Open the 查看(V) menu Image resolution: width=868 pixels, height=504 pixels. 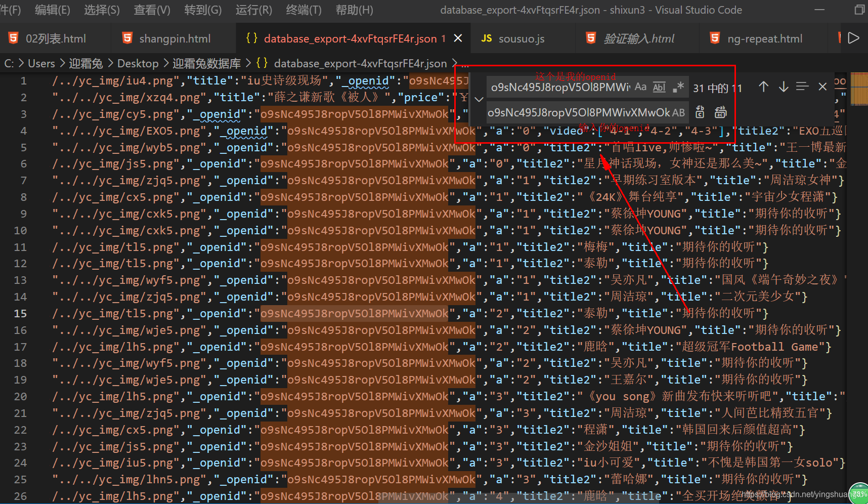[x=152, y=10]
